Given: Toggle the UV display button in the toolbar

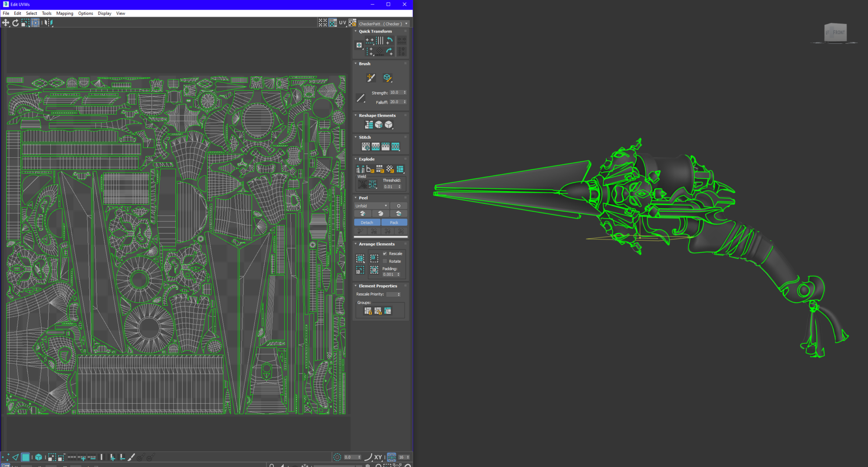Looking at the screenshot, I should 342,23.
